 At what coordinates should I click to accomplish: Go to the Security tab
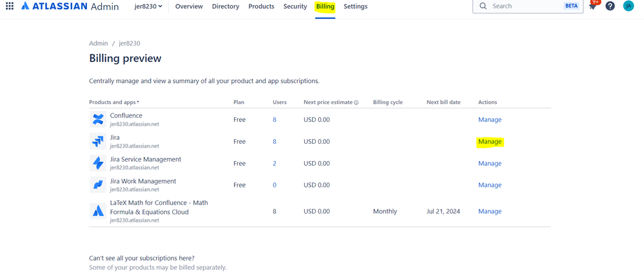(295, 6)
